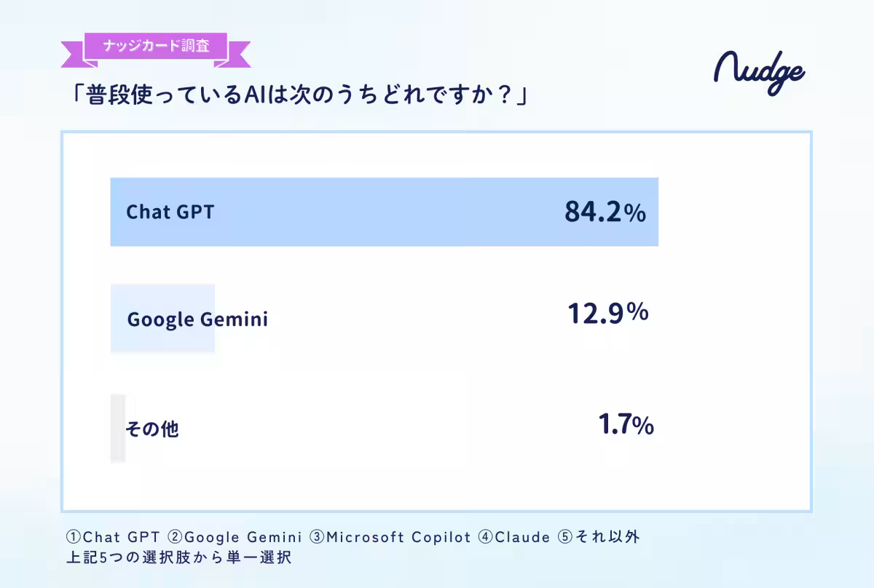
Task: Click the left tail of the purple ribbon
Action: coord(73,55)
